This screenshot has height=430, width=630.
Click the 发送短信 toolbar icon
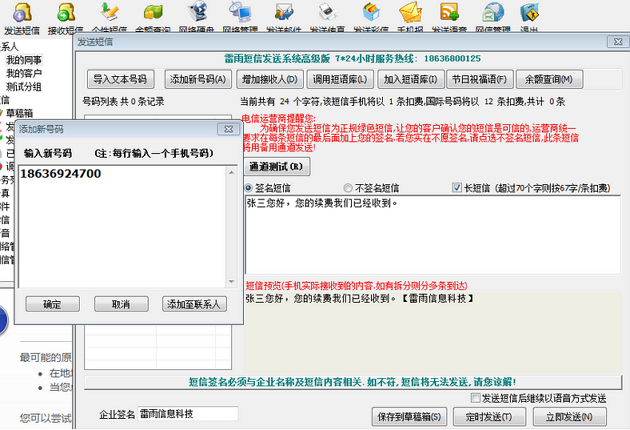click(x=22, y=15)
